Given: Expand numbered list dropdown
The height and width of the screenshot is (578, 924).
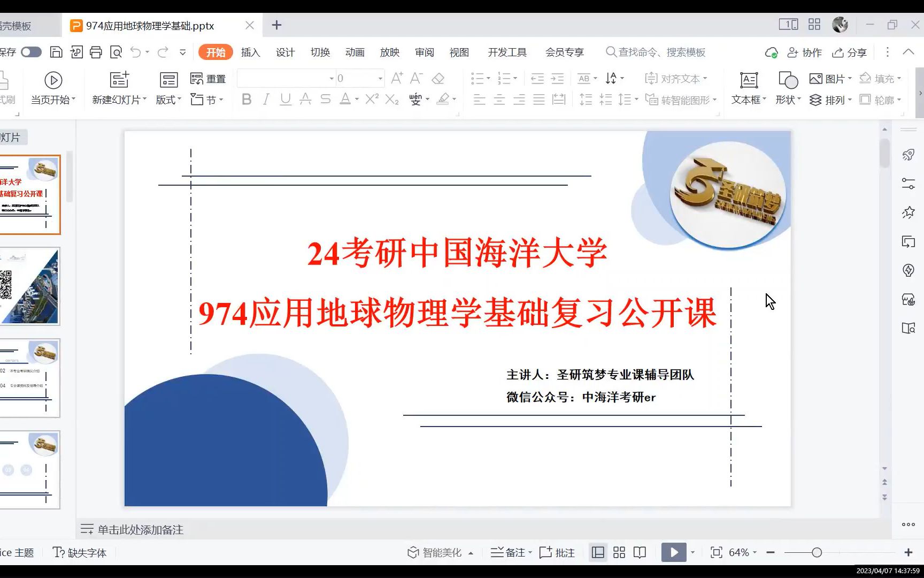Looking at the screenshot, I should click(x=515, y=79).
